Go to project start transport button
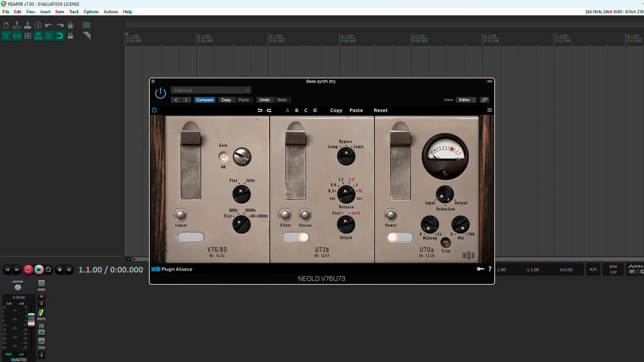Image resolution: width=644 pixels, height=362 pixels. 8,270
